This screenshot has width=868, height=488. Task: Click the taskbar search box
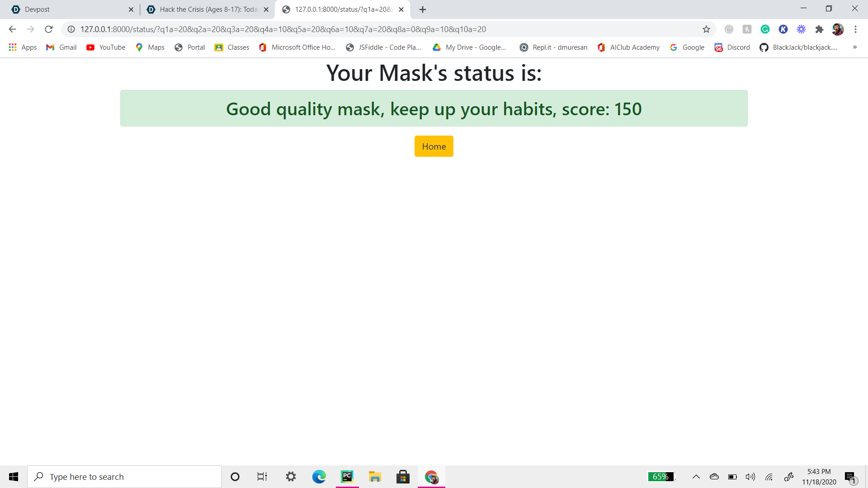tap(124, 477)
